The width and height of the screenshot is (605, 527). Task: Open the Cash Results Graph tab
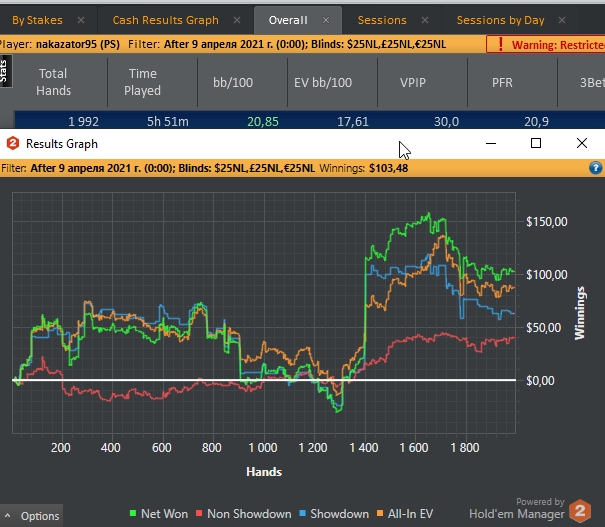166,20
